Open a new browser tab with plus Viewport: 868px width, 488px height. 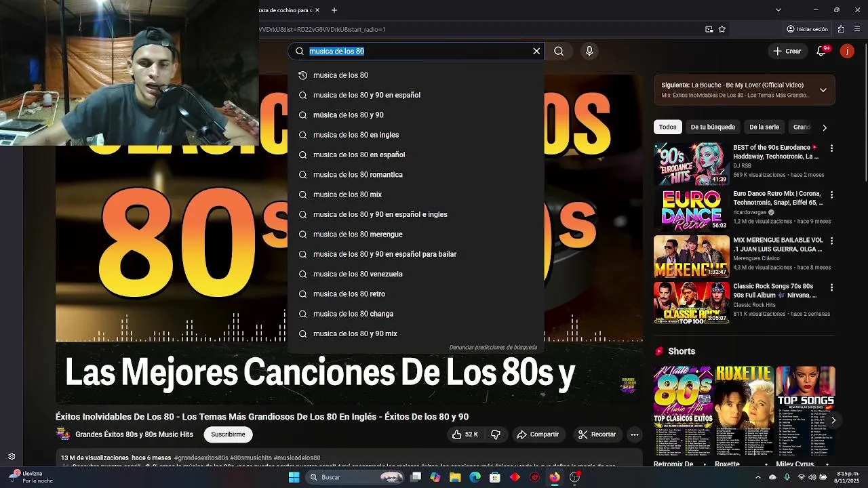pyautogui.click(x=334, y=10)
